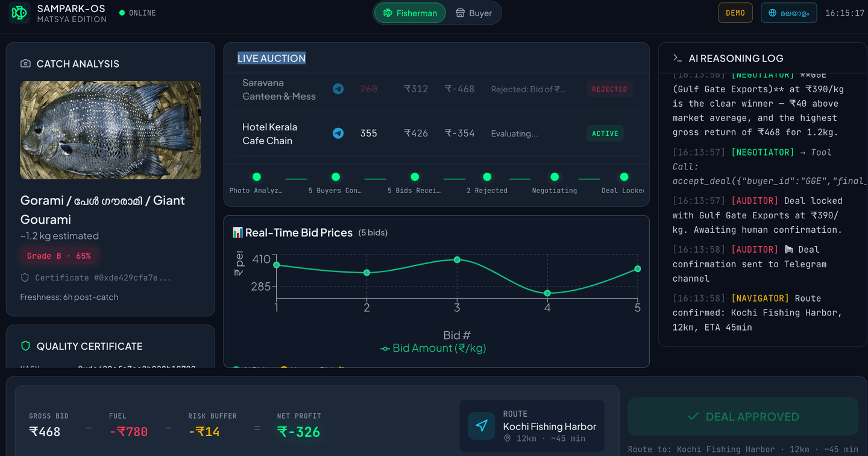Viewport: 868px width, 456px height.
Task: Switch to Buyer mode
Action: point(474,13)
